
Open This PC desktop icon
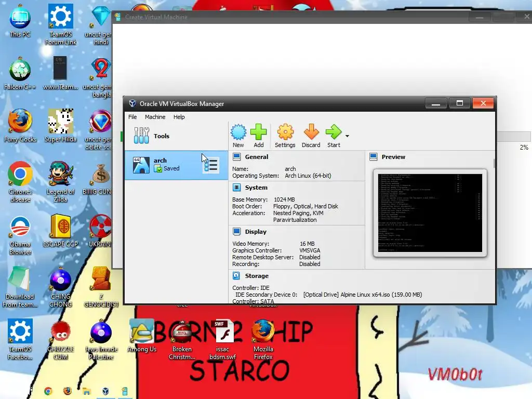(x=20, y=21)
